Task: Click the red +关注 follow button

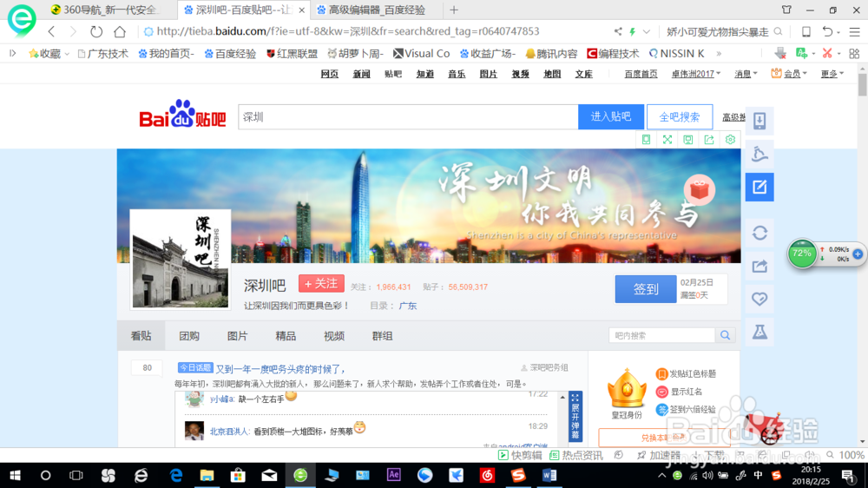Action: [x=321, y=284]
